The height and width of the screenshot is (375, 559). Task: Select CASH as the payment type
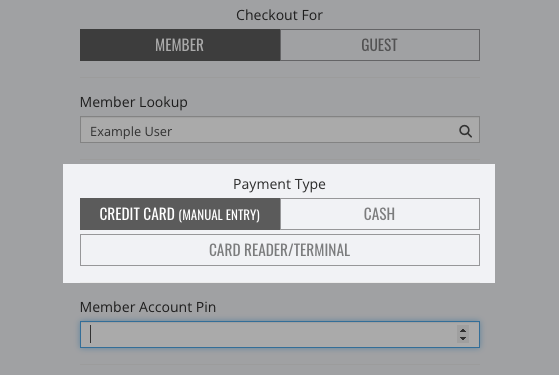click(x=380, y=214)
